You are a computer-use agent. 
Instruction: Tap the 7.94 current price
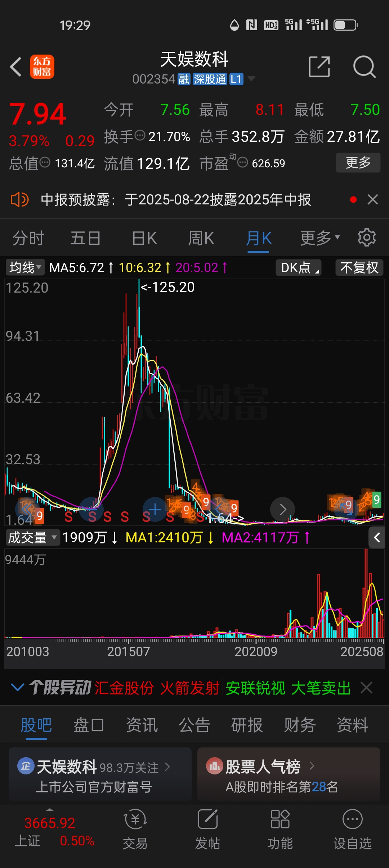(37, 114)
